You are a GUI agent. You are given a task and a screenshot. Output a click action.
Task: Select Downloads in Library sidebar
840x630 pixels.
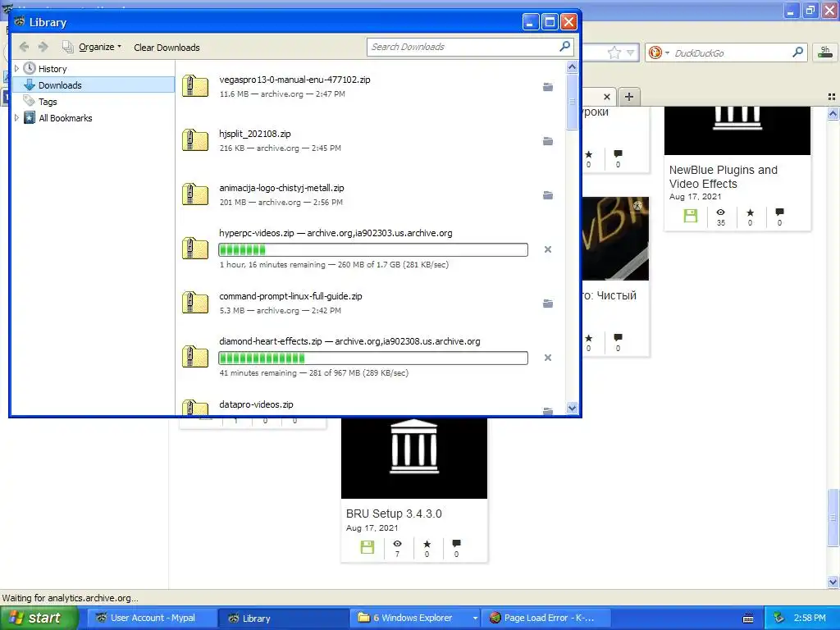[x=94, y=85]
